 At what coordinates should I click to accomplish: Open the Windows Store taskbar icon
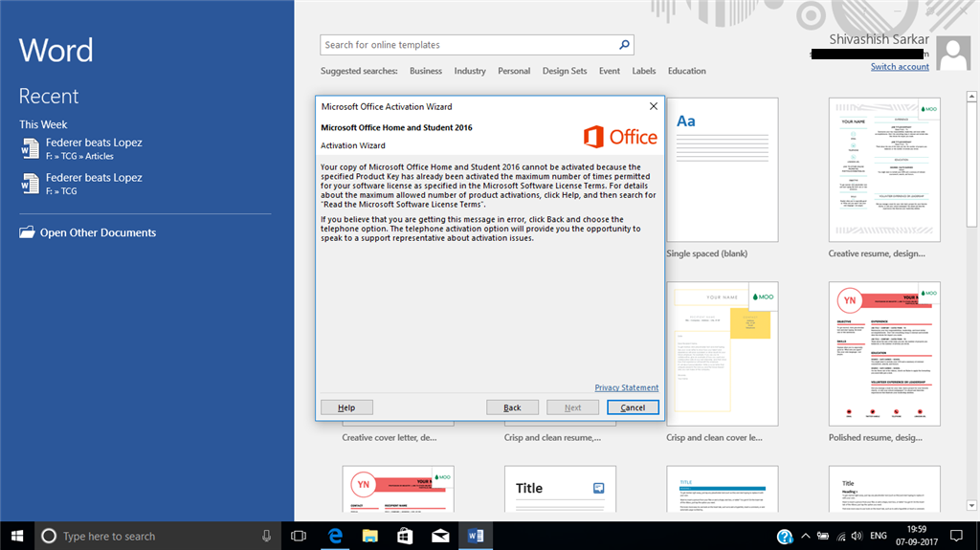click(405, 536)
